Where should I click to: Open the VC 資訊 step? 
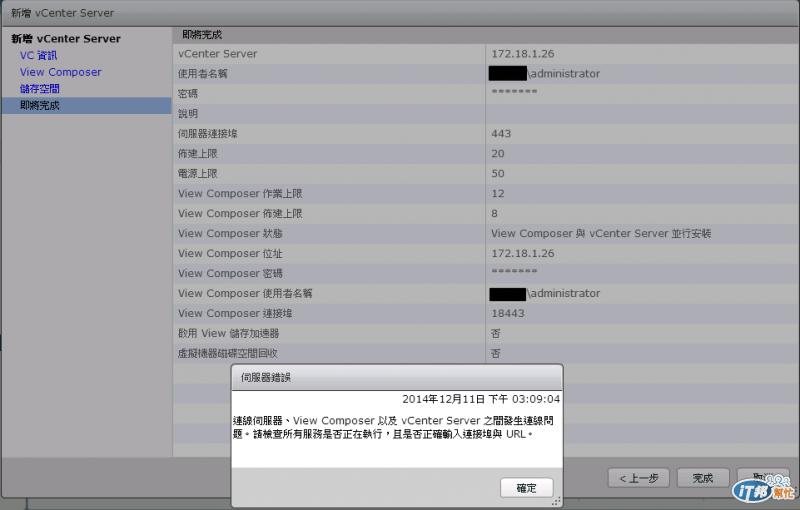pyautogui.click(x=39, y=55)
